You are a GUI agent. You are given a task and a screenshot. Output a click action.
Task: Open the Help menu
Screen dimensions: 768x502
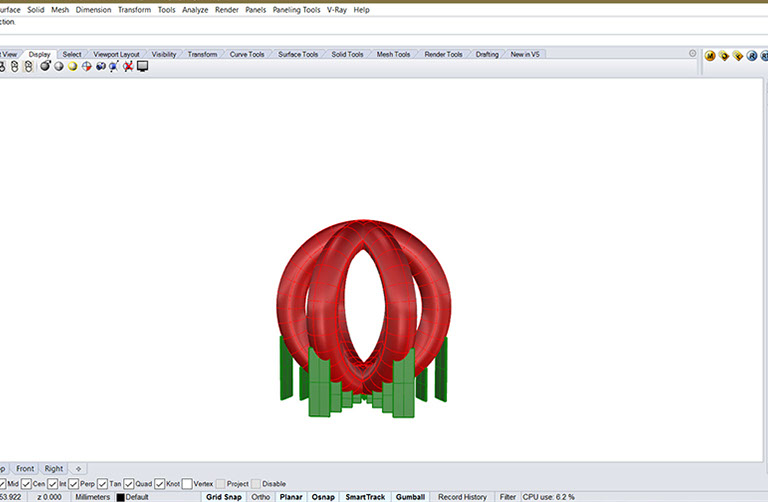pos(361,10)
